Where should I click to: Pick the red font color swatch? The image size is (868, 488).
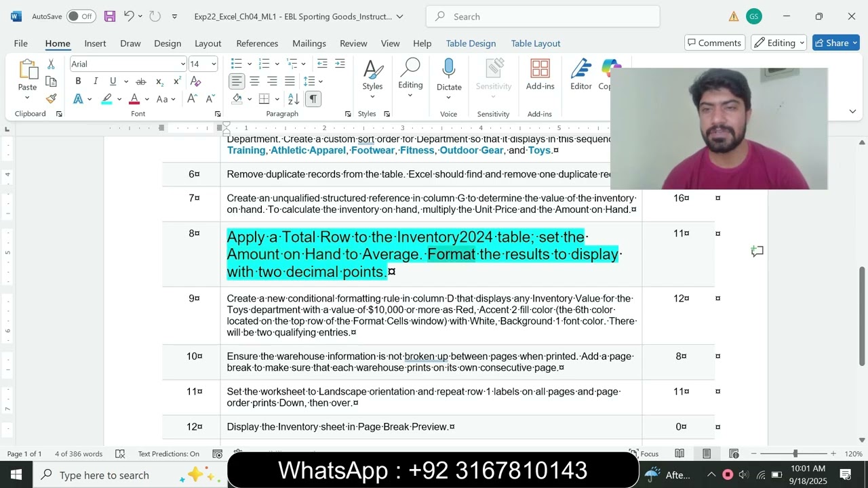pyautogui.click(x=134, y=99)
